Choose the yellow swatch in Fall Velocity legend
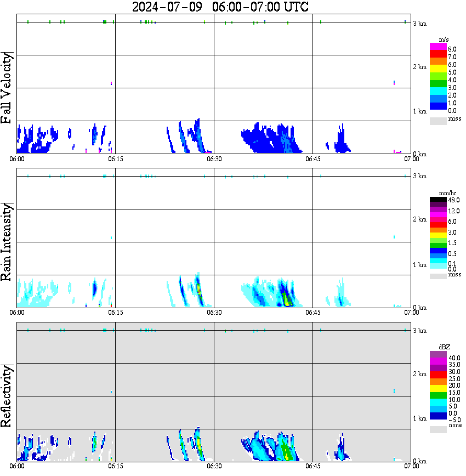 tap(438, 69)
